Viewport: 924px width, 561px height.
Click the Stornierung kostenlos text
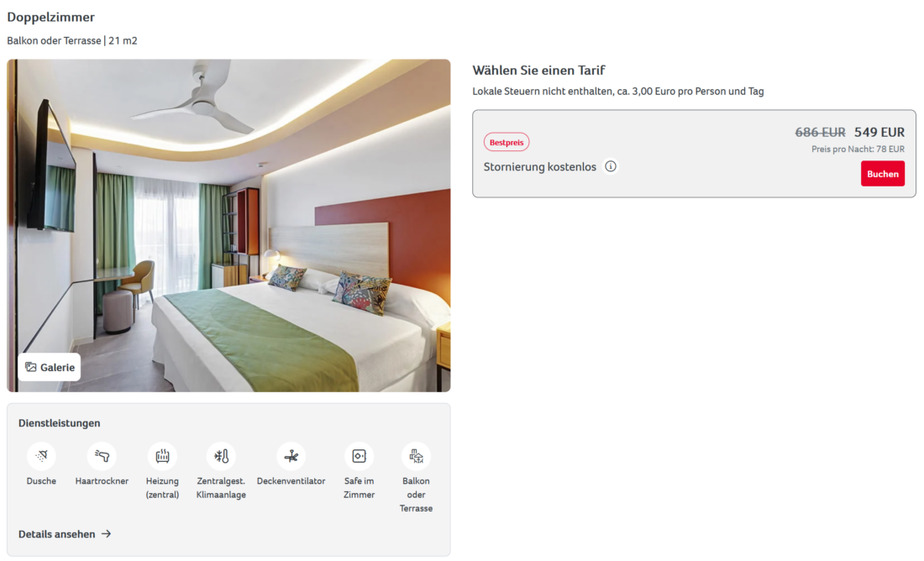tap(540, 167)
